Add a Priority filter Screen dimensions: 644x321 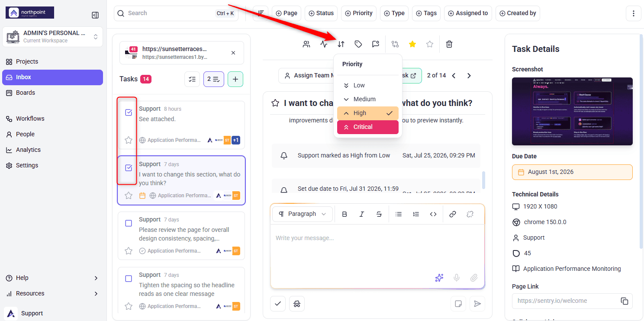tap(359, 13)
